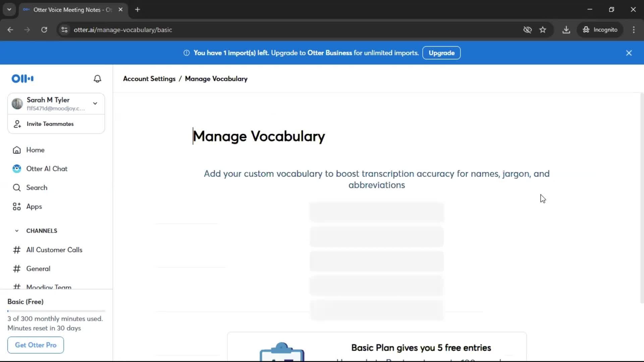Close the Otter Voice Meeting Notes tab

pos(120,10)
